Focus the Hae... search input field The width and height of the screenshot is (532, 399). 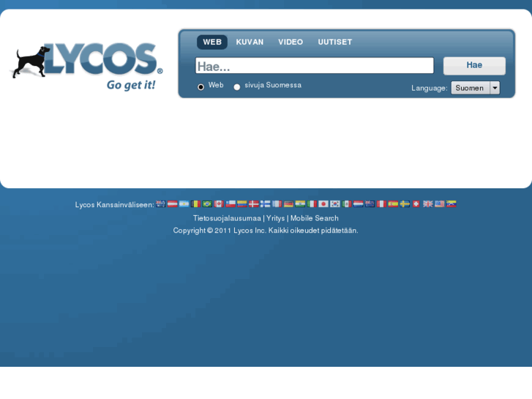[315, 66]
